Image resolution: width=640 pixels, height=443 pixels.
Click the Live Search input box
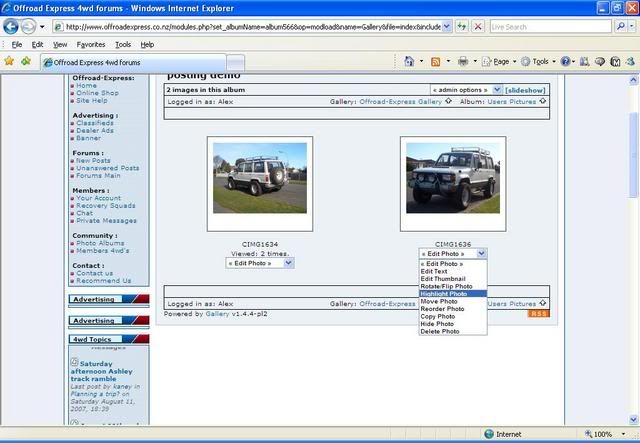[x=550, y=27]
